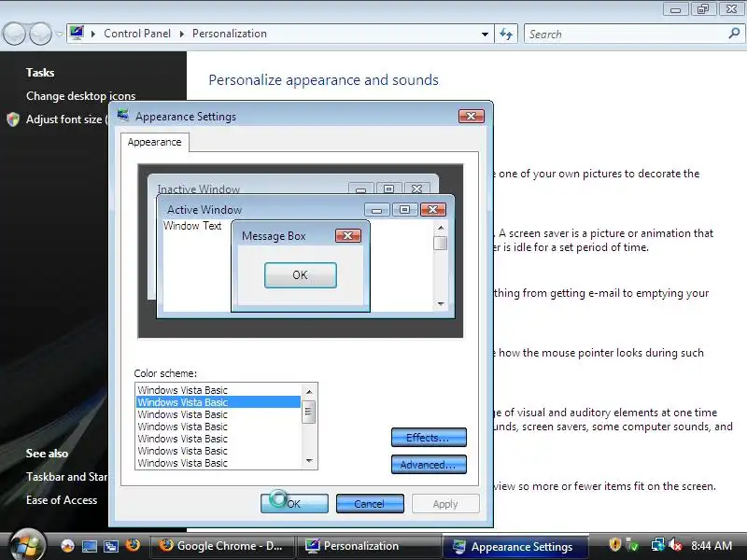
Task: Click the preview window scrollbar down arrow
Action: point(441,304)
